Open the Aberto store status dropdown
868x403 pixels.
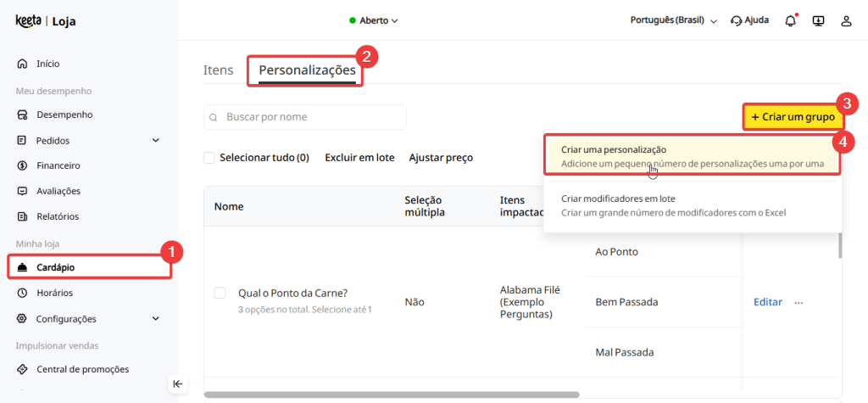(x=374, y=20)
